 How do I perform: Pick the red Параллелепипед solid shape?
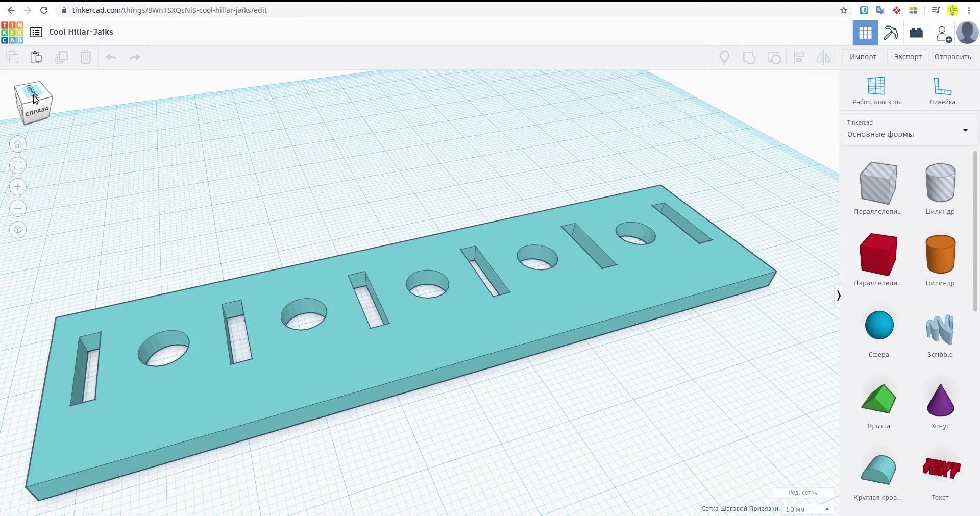tap(878, 260)
